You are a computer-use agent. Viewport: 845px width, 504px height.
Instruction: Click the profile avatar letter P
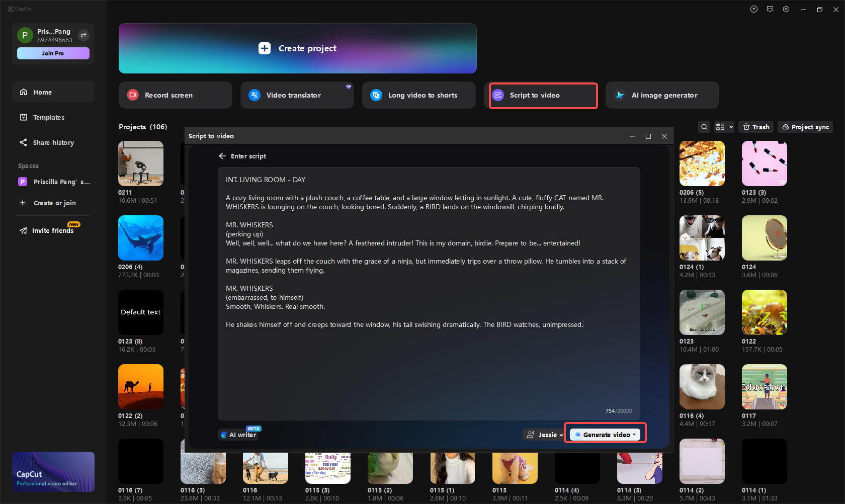25,35
